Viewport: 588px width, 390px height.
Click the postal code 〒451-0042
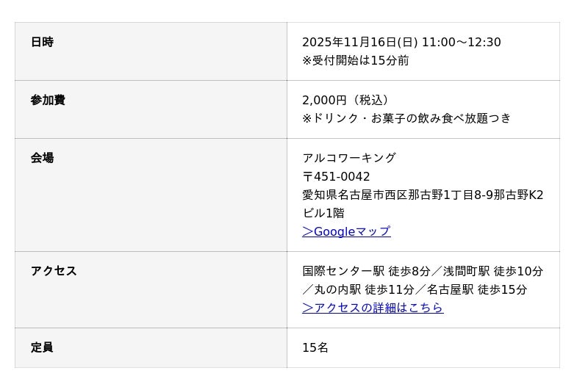tap(336, 177)
